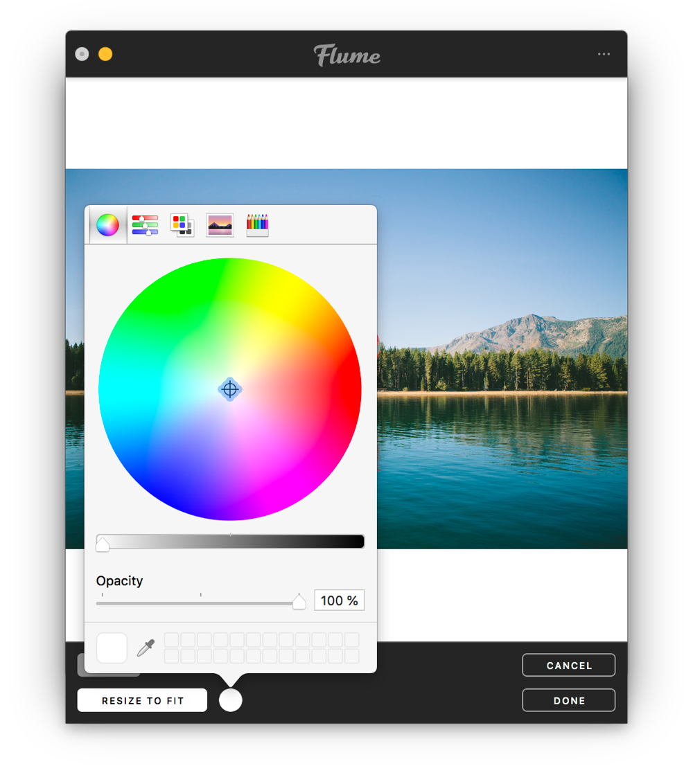693x784 pixels.
Task: Click the Opacity slider handle
Action: tap(299, 602)
